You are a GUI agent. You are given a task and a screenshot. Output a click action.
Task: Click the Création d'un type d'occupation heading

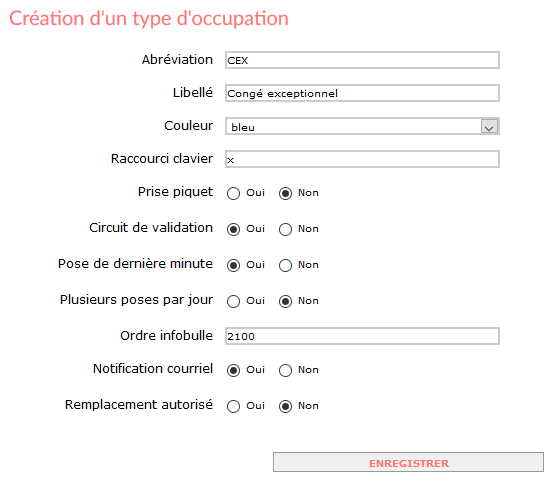(x=149, y=19)
